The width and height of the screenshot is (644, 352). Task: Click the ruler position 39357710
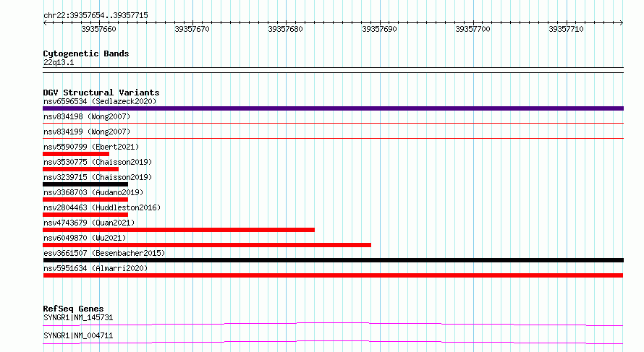(566, 29)
